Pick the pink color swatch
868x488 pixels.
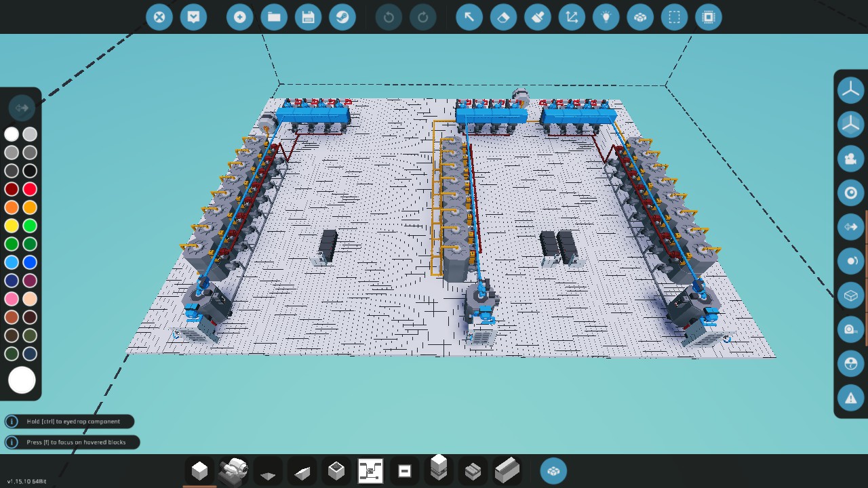[x=12, y=299]
